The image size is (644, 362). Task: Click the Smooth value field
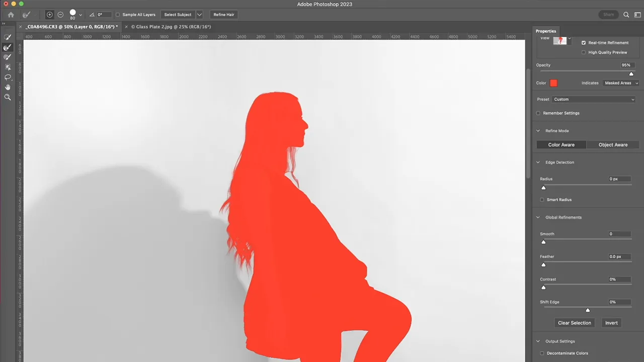(x=619, y=234)
